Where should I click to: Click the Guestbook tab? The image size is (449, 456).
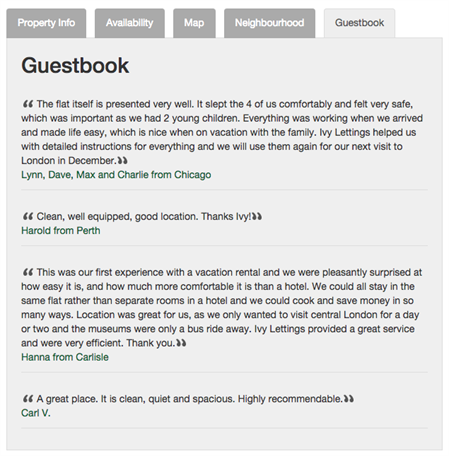coord(359,23)
